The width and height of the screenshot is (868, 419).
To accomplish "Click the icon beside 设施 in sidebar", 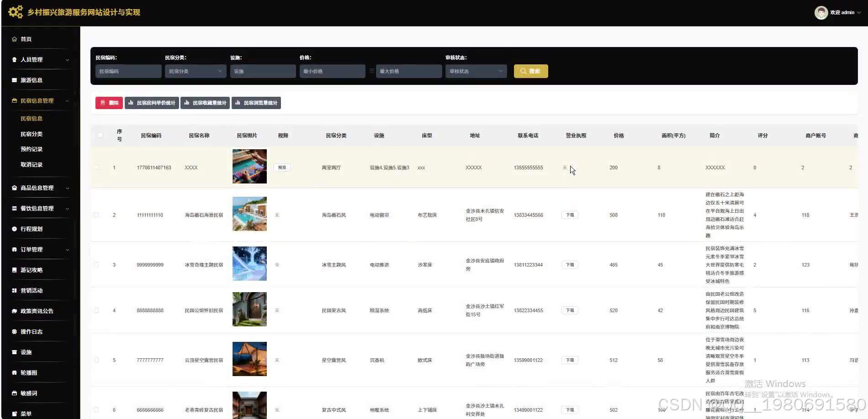I will click(14, 352).
